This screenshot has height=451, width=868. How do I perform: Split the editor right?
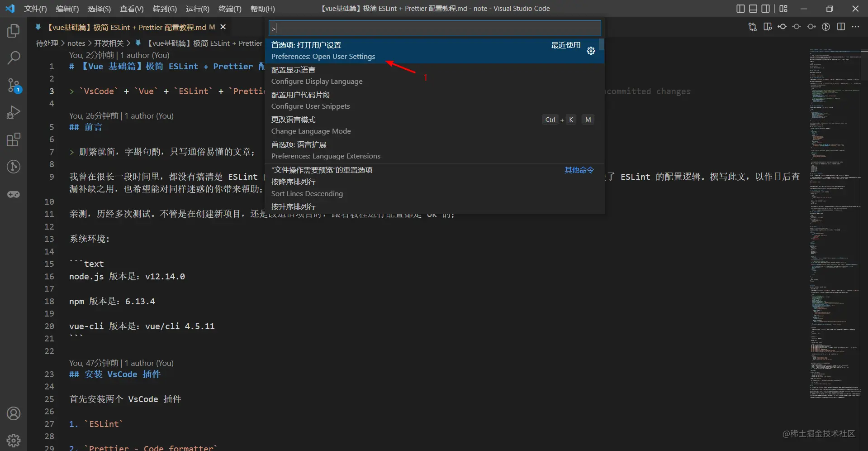(x=841, y=27)
